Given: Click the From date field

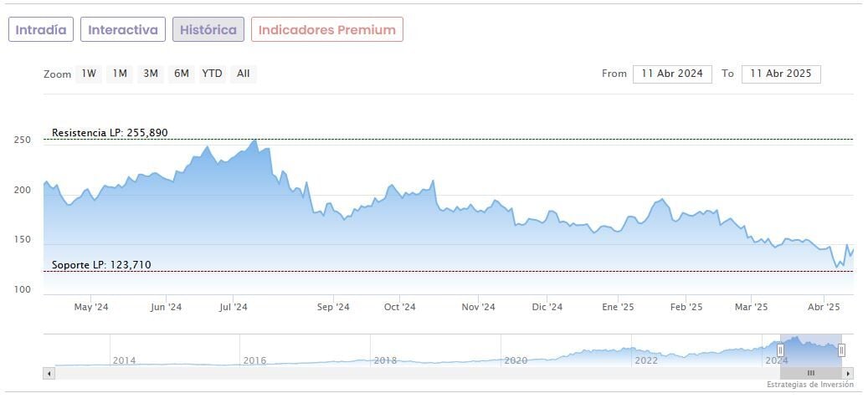Looking at the screenshot, I should pyautogui.click(x=672, y=74).
